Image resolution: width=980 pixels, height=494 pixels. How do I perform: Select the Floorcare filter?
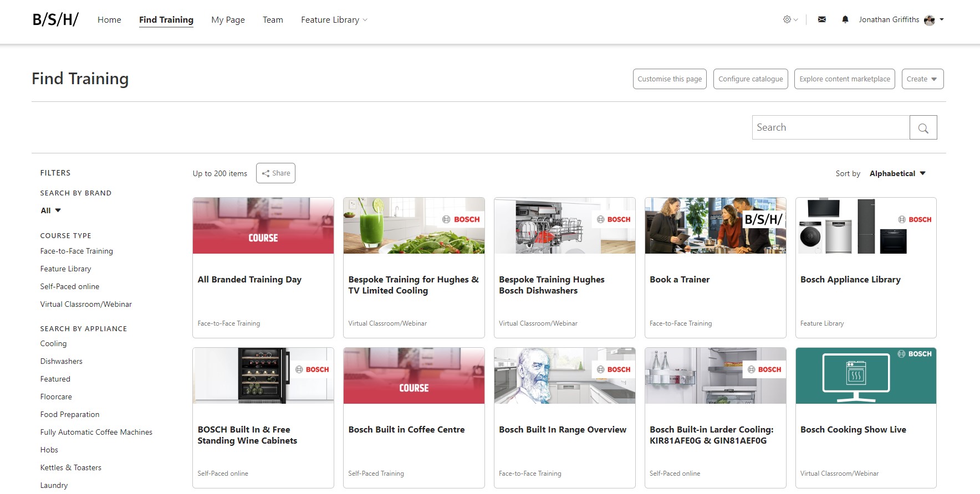tap(56, 397)
